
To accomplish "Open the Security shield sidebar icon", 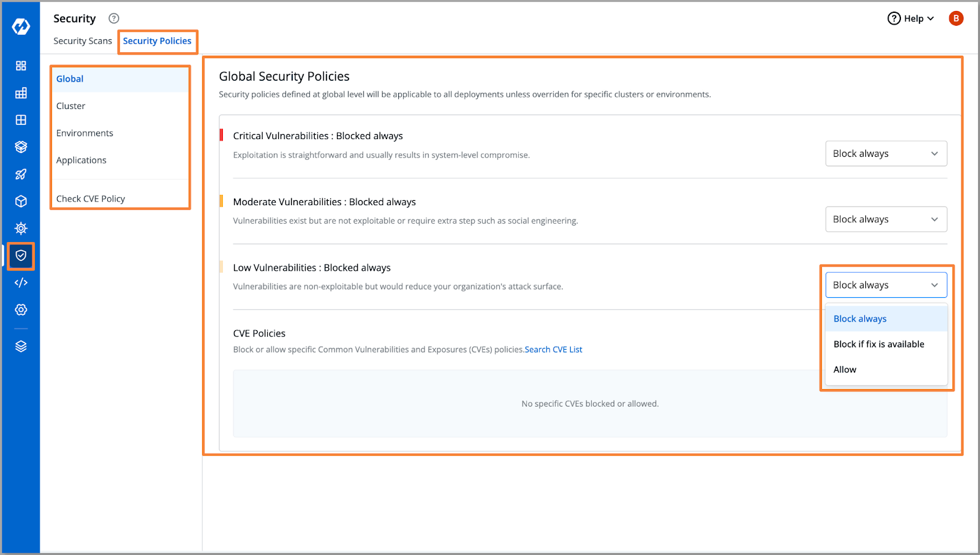I will coord(21,255).
